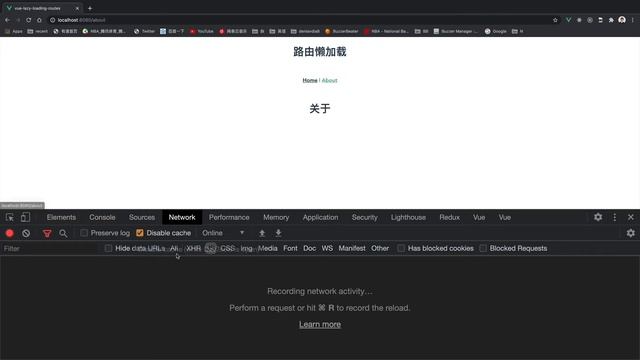
Task: Click the browser back arrow
Action: (7, 20)
